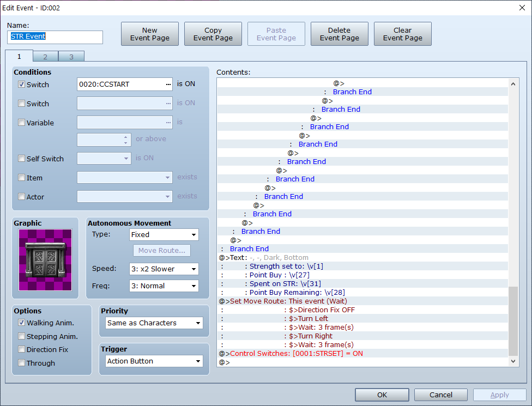This screenshot has height=406, width=532.
Task: Switch to event page tab 1
Action: [19, 56]
